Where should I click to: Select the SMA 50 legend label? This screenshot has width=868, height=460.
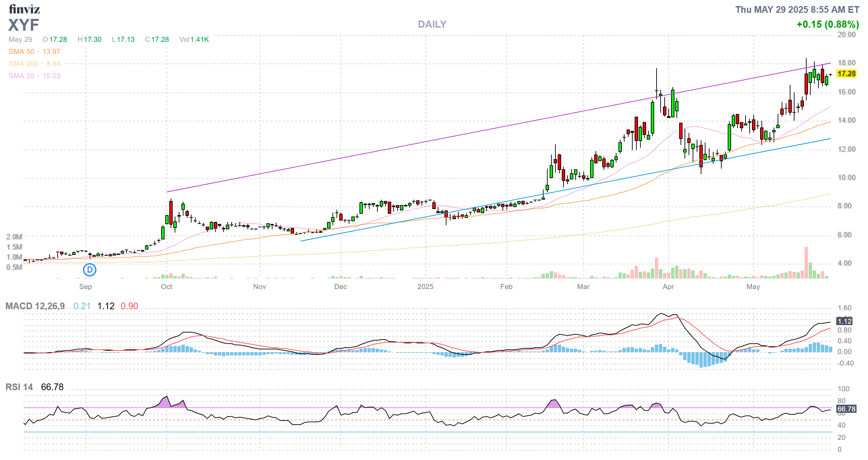tap(21, 52)
